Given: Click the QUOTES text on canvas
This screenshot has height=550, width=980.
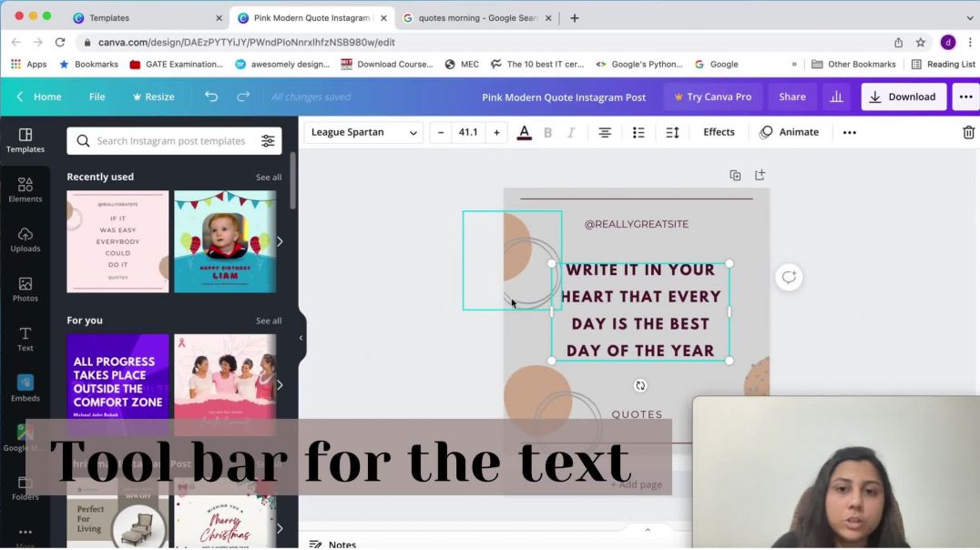Looking at the screenshot, I should click(637, 414).
